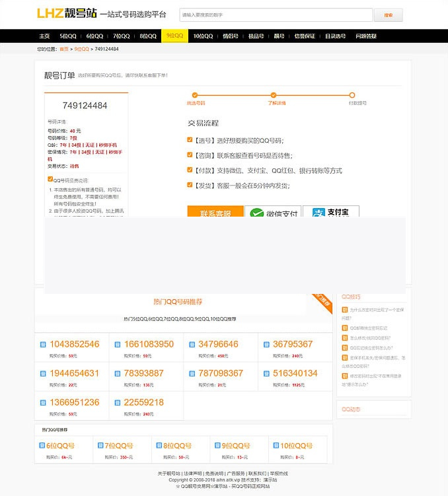Viewport: 448px width, 496px height.
Task: Click the WeChat Pay (微信支付) logo
Action: [273, 213]
